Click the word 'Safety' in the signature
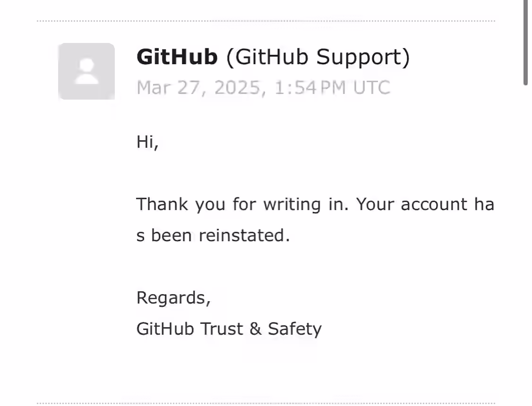This screenshot has width=532, height=406. tap(294, 329)
